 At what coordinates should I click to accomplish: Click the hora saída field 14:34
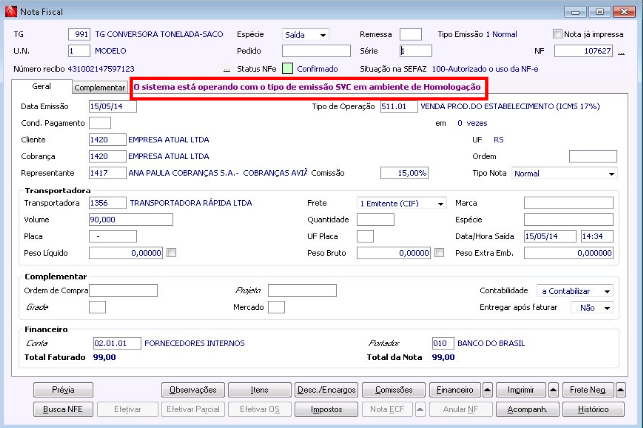pyautogui.click(x=597, y=236)
